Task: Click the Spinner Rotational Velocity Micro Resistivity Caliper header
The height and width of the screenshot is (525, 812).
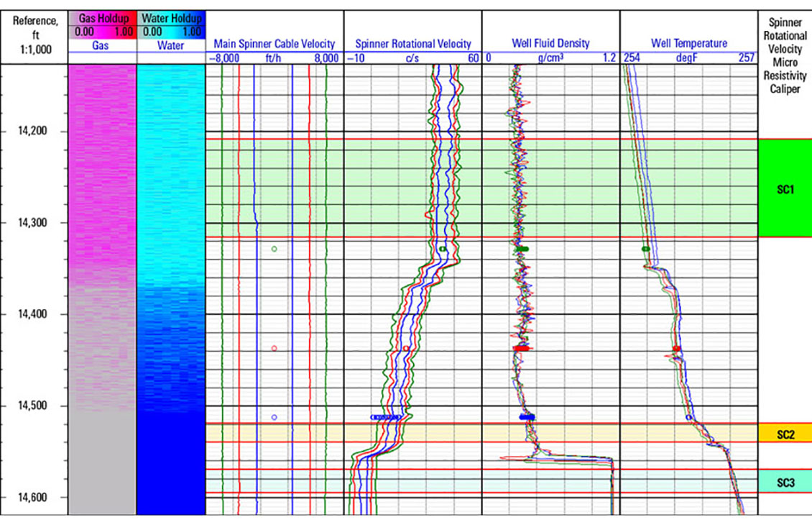Action: 785,55
